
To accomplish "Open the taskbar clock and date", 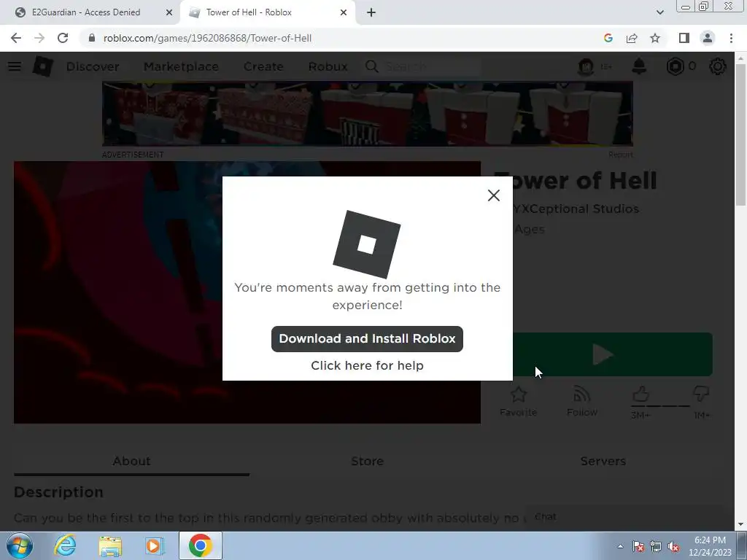I will tap(710, 546).
